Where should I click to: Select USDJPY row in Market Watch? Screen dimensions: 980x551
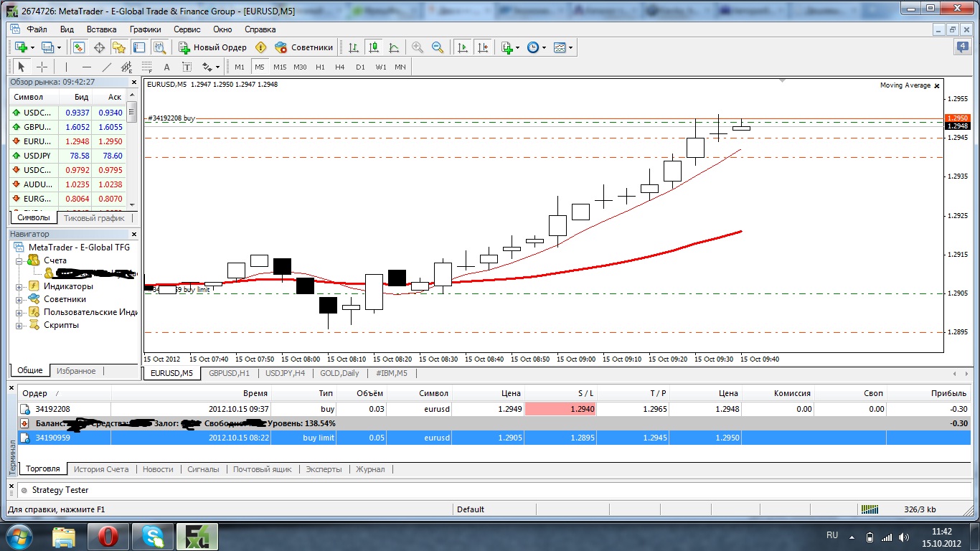coord(67,156)
